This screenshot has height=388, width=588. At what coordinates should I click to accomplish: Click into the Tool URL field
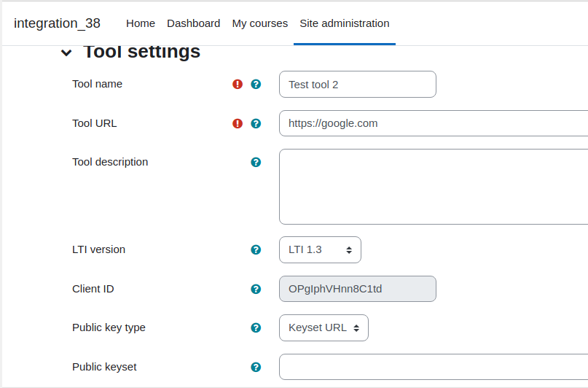click(x=434, y=123)
